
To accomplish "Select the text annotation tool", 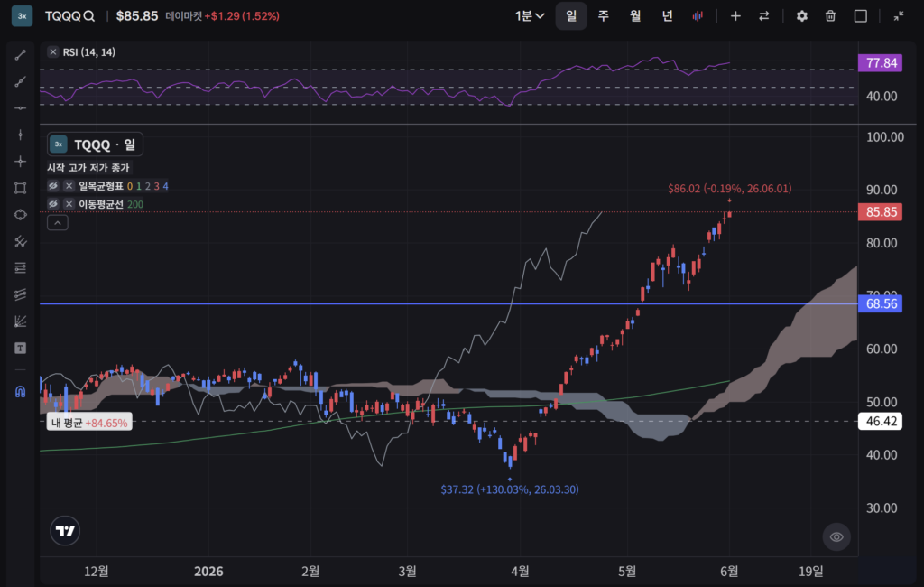I will 20,348.
